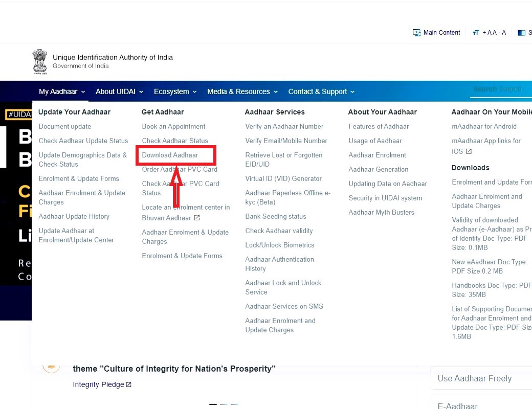Screen dimensions: 532x409
Task: Open Order Aadhaar PVC Card
Action: (x=180, y=169)
